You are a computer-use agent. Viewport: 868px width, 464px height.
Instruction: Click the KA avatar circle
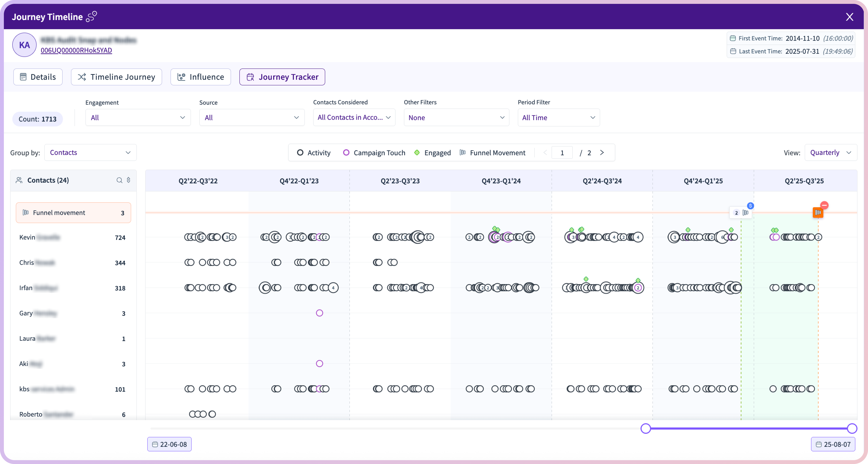click(x=24, y=45)
